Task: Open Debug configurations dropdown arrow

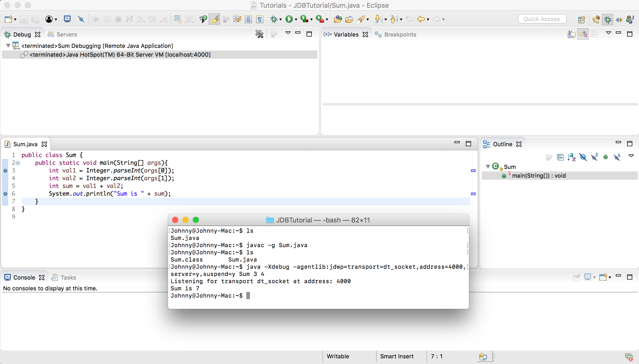Action: coord(281,20)
